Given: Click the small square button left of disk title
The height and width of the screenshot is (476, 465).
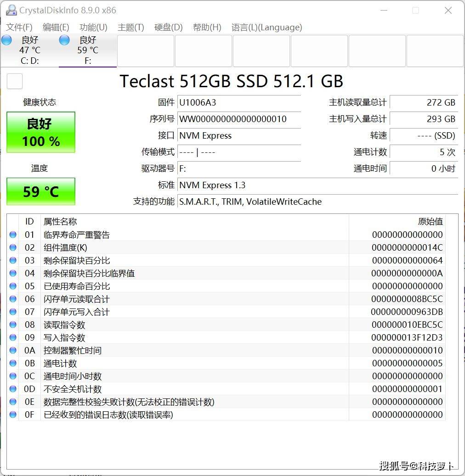Looking at the screenshot, I should (x=15, y=81).
